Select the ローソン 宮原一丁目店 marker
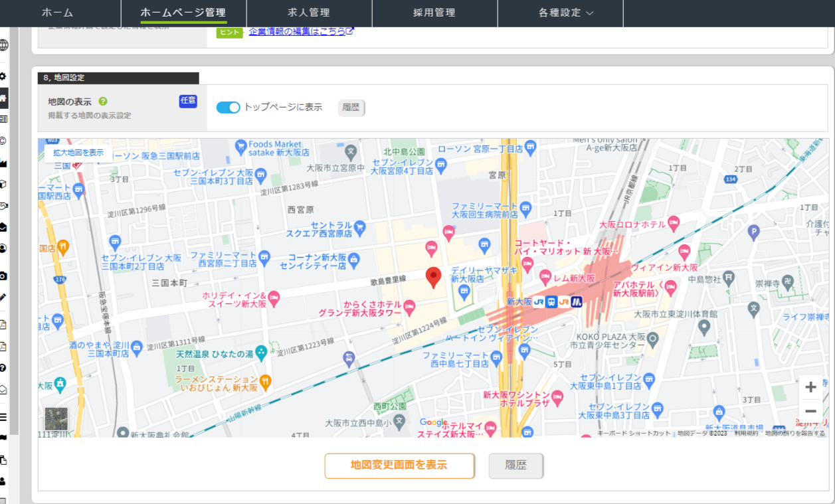This screenshot has height=504, width=835. point(530,147)
